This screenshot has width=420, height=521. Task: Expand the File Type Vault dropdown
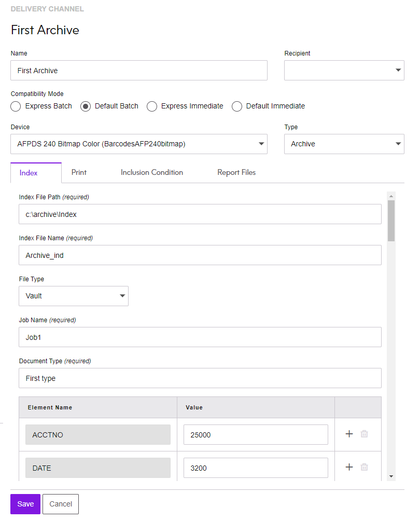(74, 296)
